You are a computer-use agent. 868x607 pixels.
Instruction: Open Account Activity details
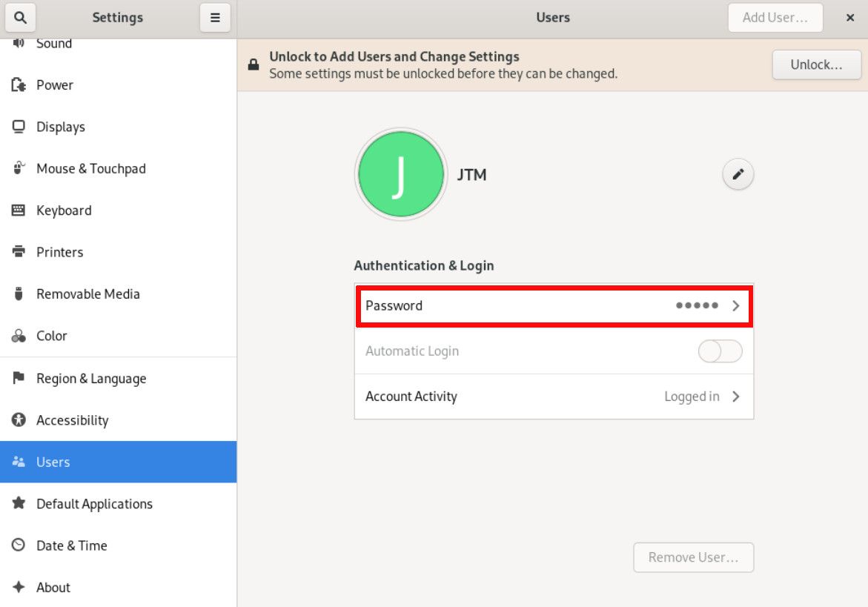554,397
